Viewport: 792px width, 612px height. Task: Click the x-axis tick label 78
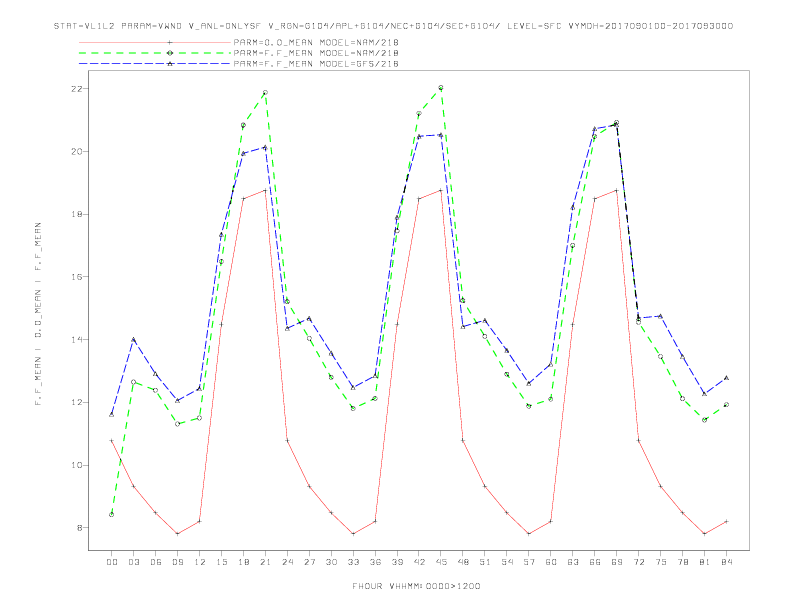click(x=682, y=562)
